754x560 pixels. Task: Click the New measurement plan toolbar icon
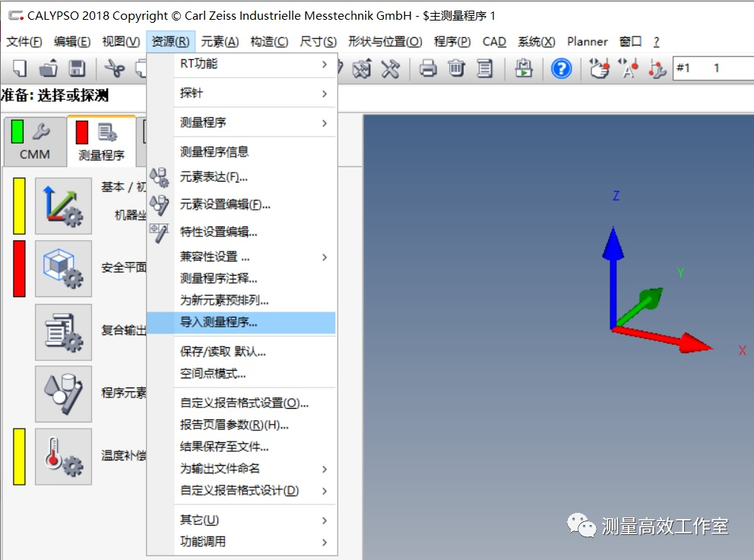19,68
